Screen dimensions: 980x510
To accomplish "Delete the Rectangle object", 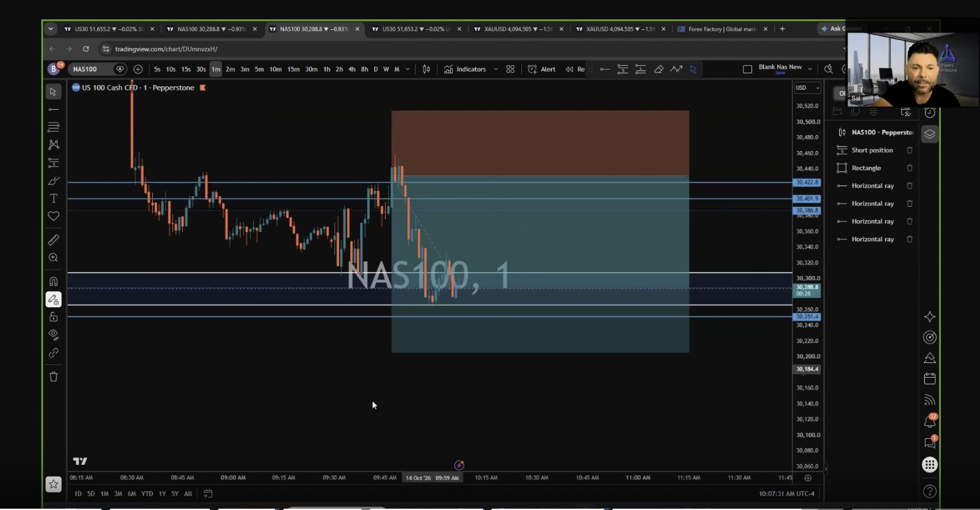I will pyautogui.click(x=910, y=168).
